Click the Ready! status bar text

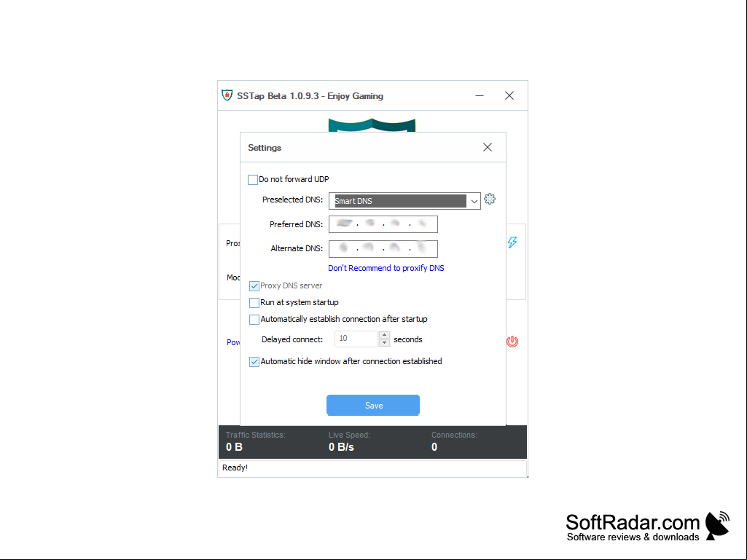pyautogui.click(x=235, y=468)
